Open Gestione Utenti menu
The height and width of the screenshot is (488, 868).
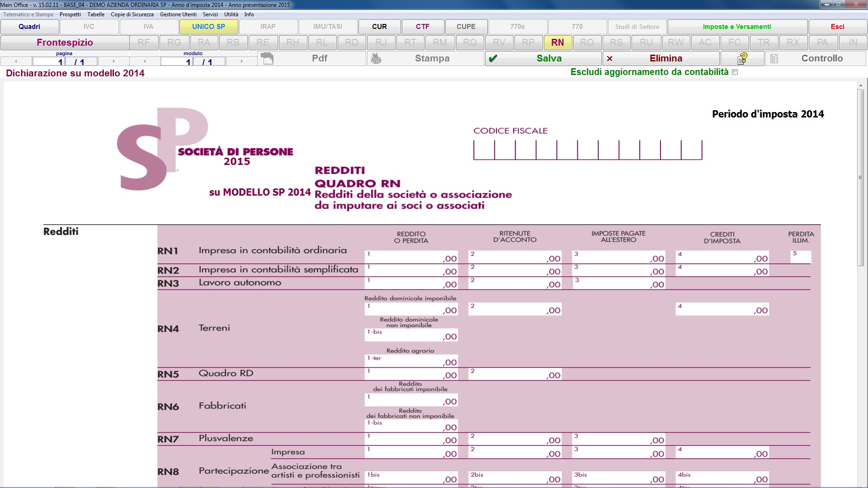pos(178,14)
